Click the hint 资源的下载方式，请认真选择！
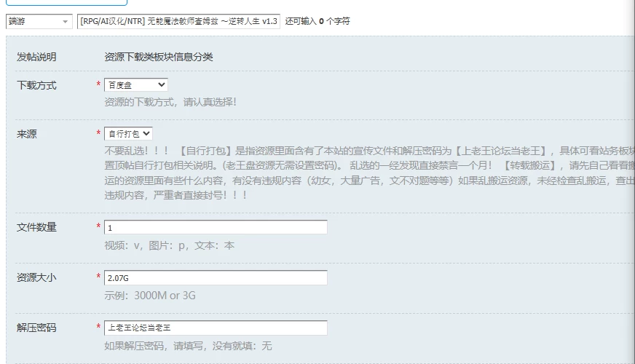Screen dimensions: 635x364 [x=170, y=102]
